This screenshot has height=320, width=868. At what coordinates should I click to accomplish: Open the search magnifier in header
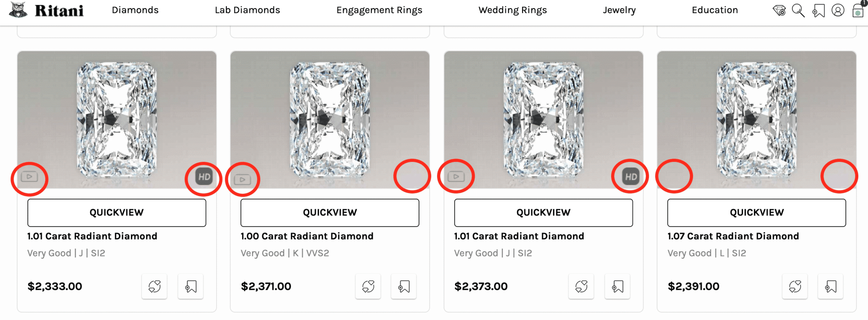point(798,11)
